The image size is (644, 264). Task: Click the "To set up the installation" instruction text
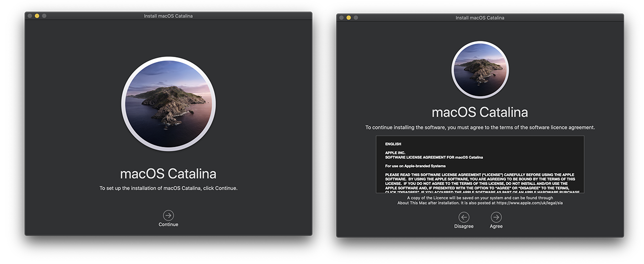pyautogui.click(x=168, y=188)
